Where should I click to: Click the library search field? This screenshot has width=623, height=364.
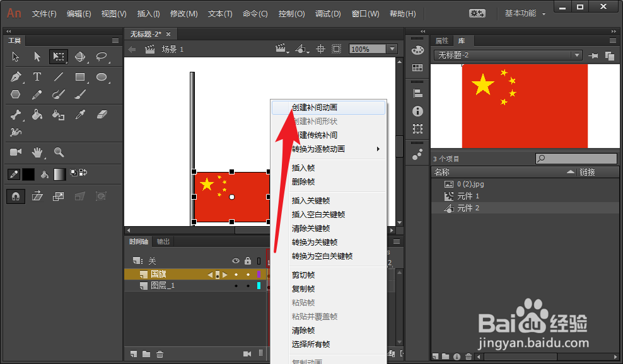(576, 159)
